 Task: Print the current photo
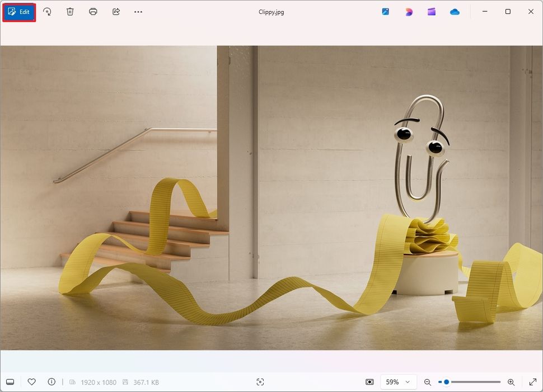click(x=92, y=11)
